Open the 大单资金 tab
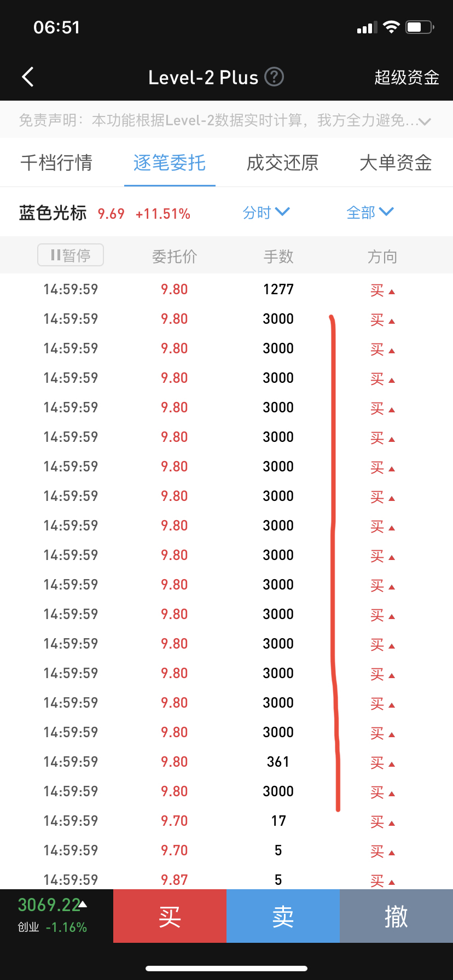The height and width of the screenshot is (980, 453). coord(396,162)
